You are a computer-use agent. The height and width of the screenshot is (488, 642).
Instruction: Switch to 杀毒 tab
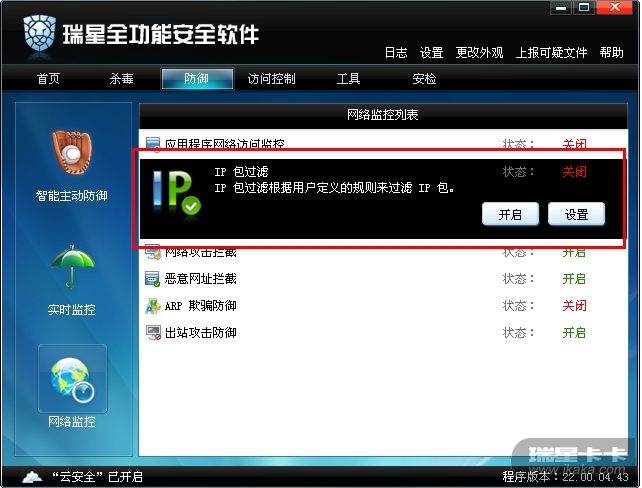[121, 79]
